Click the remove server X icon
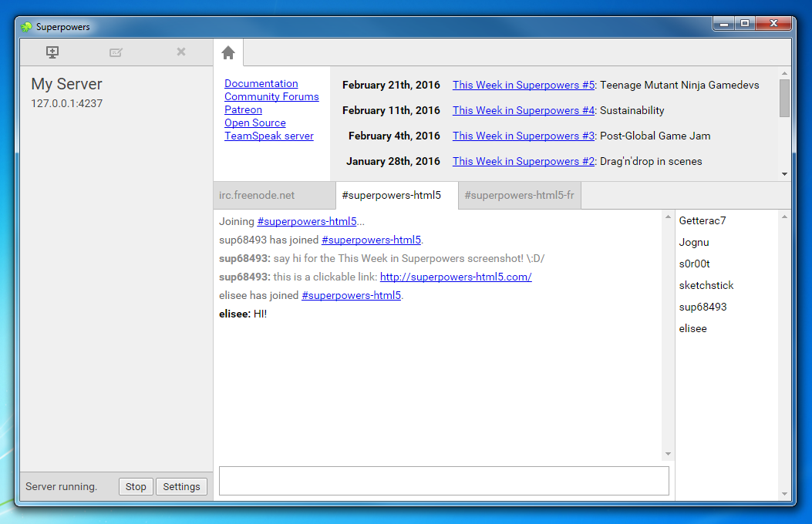This screenshot has height=524, width=812. pos(181,52)
